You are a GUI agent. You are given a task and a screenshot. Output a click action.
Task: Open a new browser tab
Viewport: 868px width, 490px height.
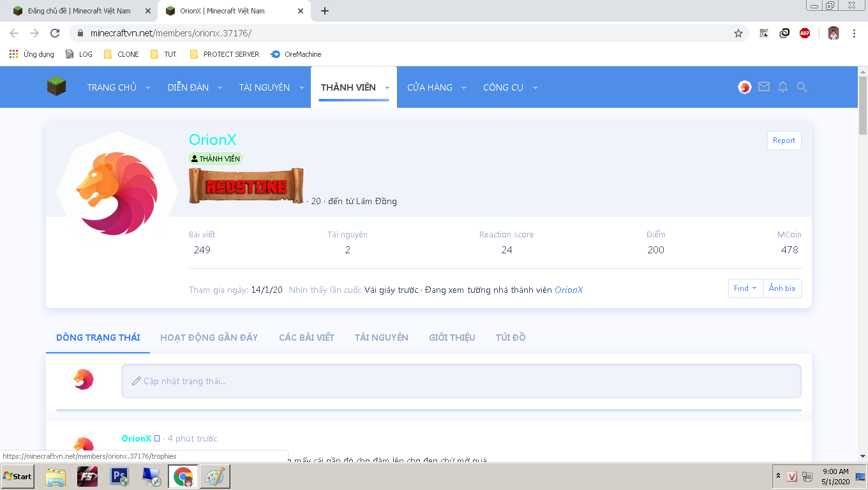(x=325, y=11)
